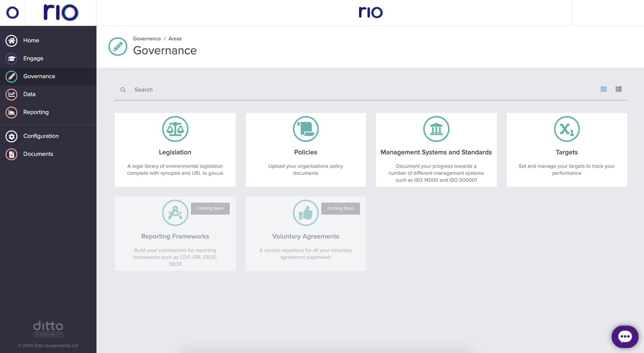Image resolution: width=644 pixels, height=353 pixels.
Task: Open the Policies card title
Action: (306, 152)
